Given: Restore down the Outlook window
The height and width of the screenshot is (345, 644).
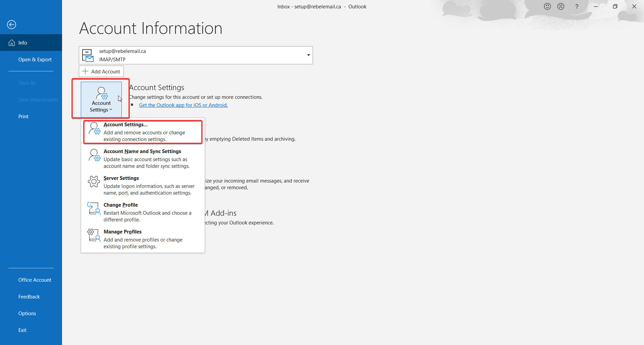Looking at the screenshot, I should point(615,6).
